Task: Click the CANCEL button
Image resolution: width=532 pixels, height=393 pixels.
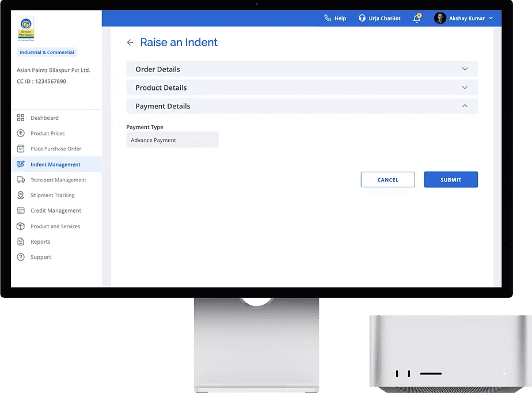Action: click(x=388, y=180)
